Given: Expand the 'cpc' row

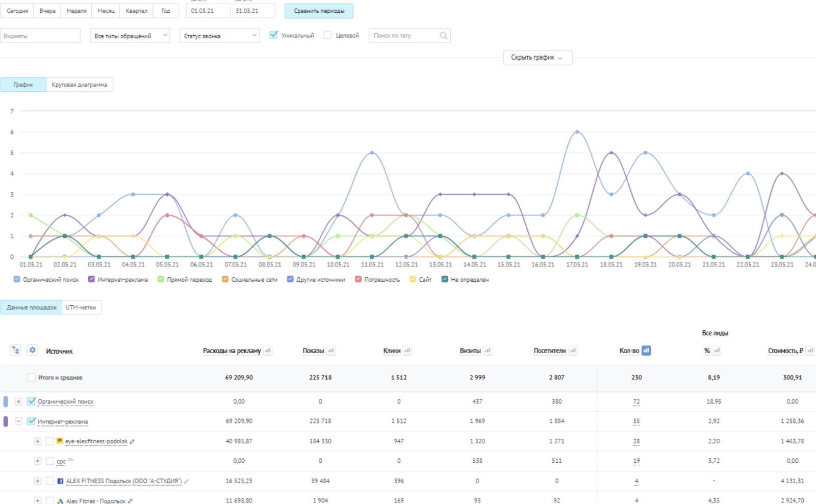Looking at the screenshot, I should (37, 461).
